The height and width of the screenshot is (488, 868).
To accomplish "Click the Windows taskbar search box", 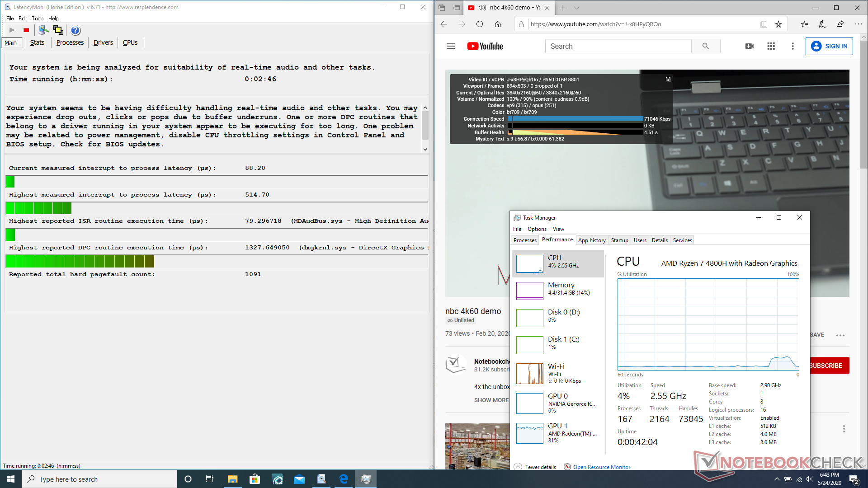I will coord(99,479).
